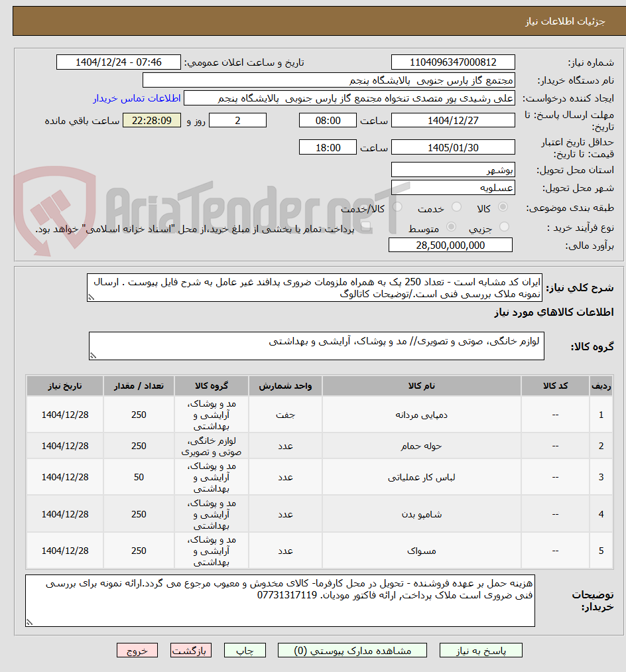Click the نام کالا column header
Viewport: 626px width, 672px height.
[x=422, y=385]
